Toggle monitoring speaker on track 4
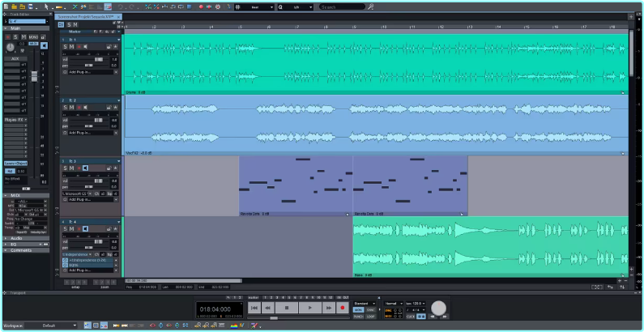 coord(85,229)
